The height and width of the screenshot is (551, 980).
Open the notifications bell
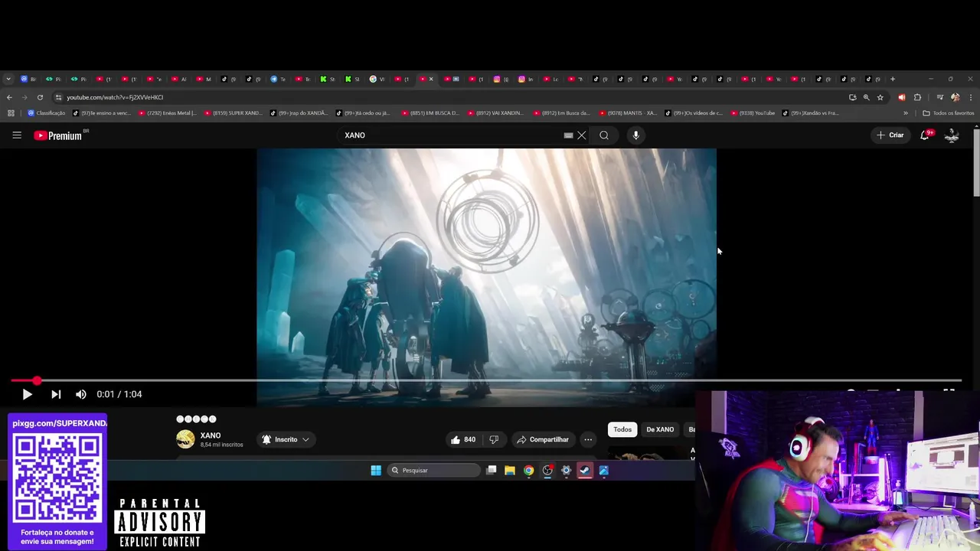point(925,135)
